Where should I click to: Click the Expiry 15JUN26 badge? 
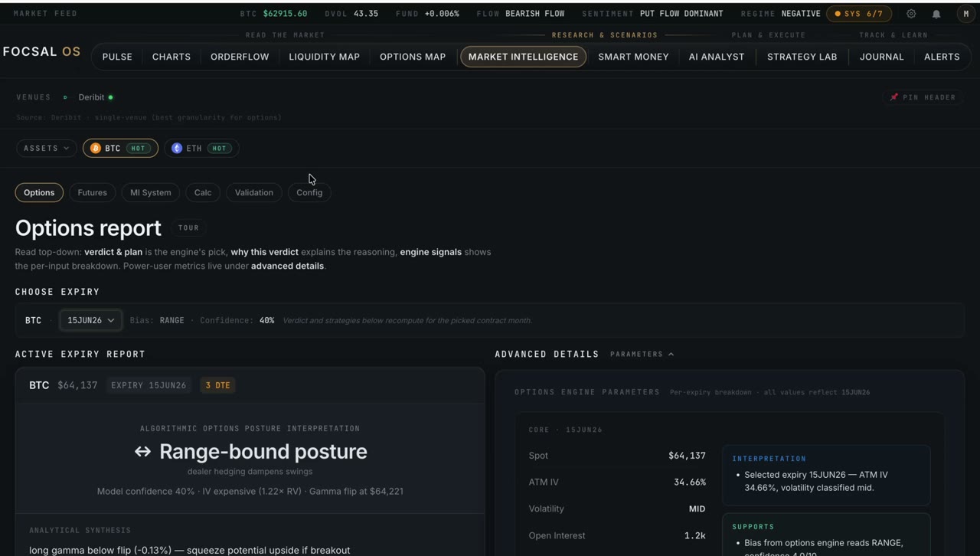pos(149,385)
